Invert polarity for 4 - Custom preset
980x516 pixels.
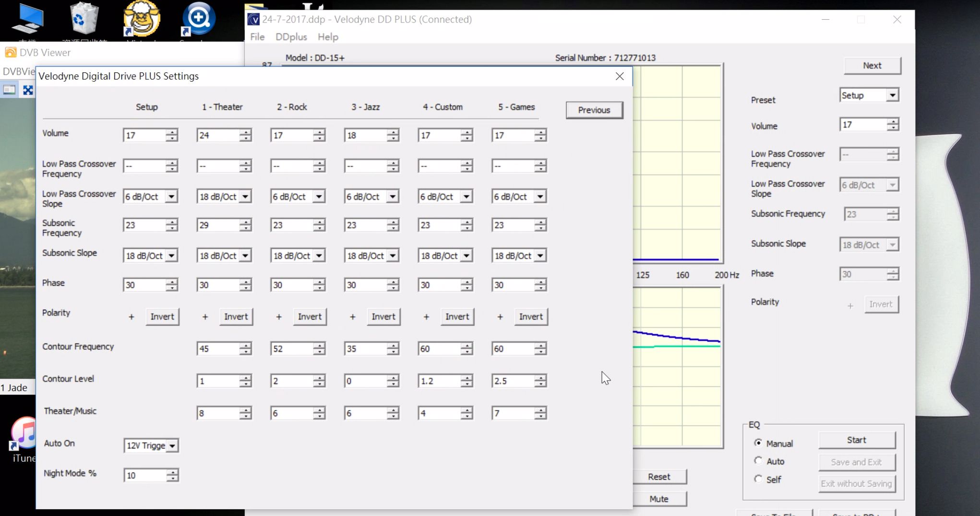pos(457,317)
